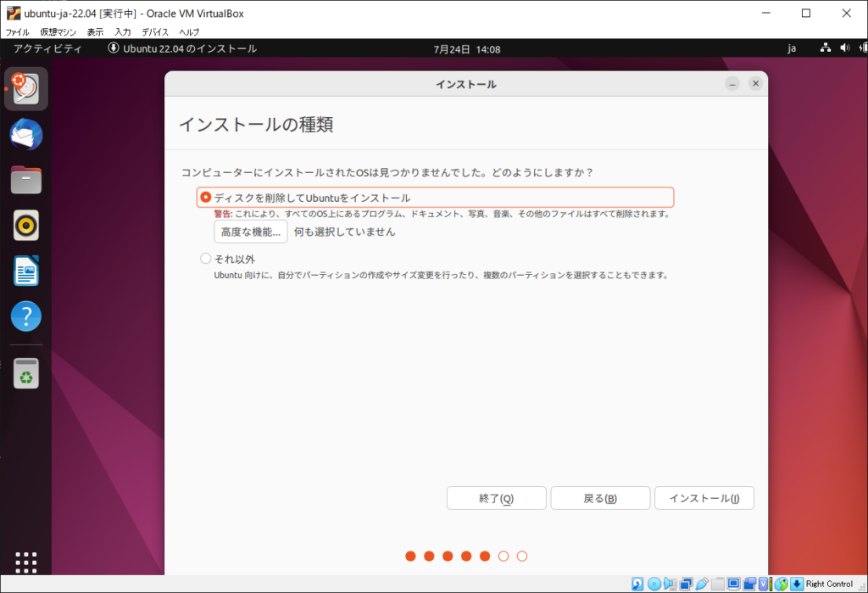This screenshot has width=868, height=593.
Task: Click the Ubuntu installer icon in the dock
Action: 26,89
